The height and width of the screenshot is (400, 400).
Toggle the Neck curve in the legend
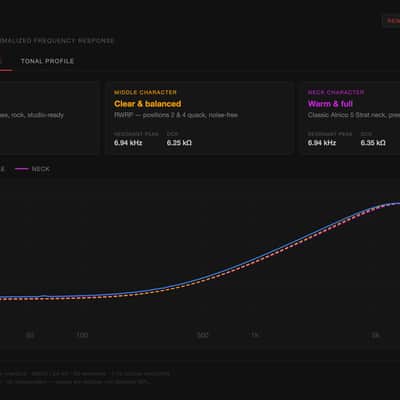click(x=32, y=169)
